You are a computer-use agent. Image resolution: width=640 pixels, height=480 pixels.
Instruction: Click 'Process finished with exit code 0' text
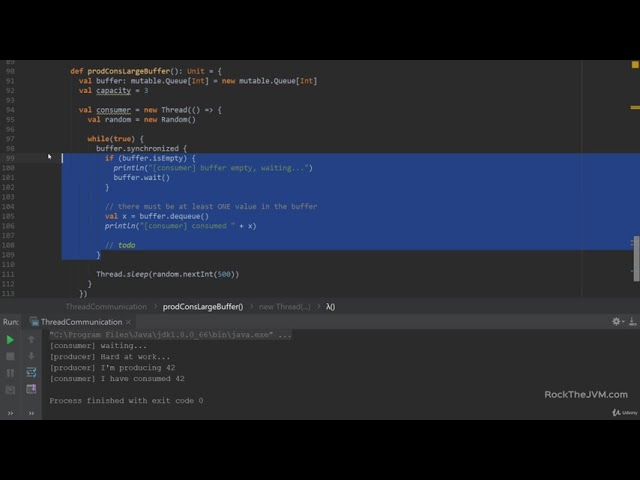pyautogui.click(x=126, y=401)
